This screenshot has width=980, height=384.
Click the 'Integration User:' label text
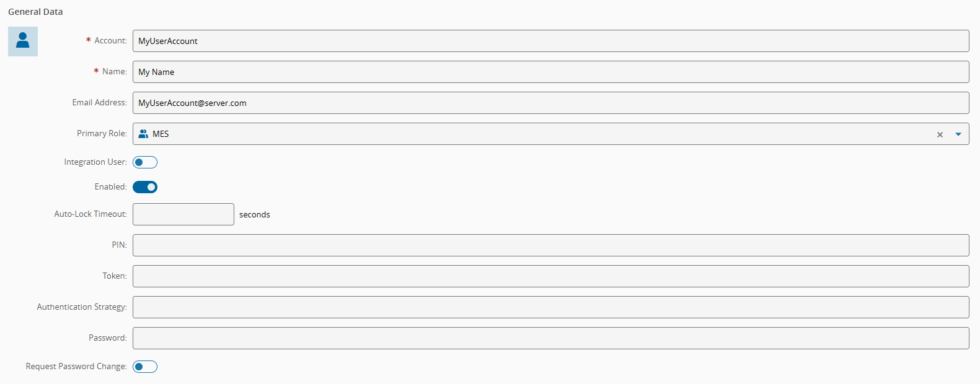pos(95,162)
